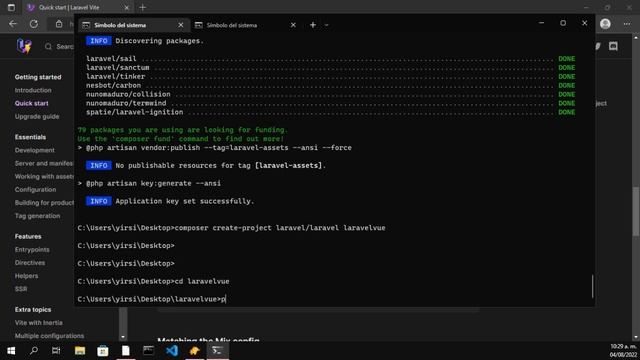This screenshot has height=360, width=640.
Task: Open the orange app icon on taskbar
Action: 195,351
